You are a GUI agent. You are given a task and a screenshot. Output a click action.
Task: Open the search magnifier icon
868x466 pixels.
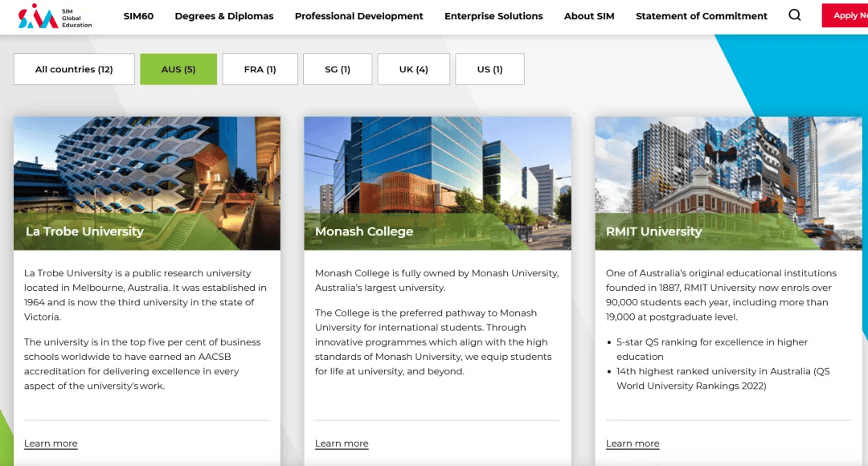click(x=794, y=15)
